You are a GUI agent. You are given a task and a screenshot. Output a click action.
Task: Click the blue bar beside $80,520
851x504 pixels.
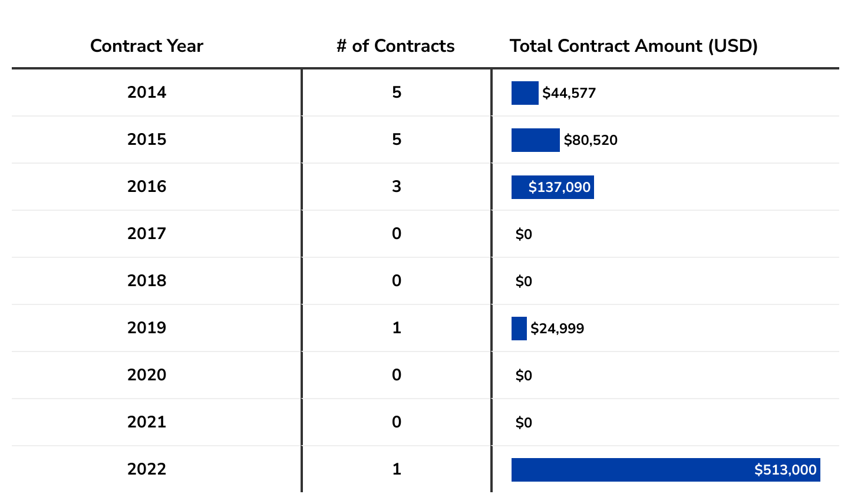pyautogui.click(x=535, y=140)
